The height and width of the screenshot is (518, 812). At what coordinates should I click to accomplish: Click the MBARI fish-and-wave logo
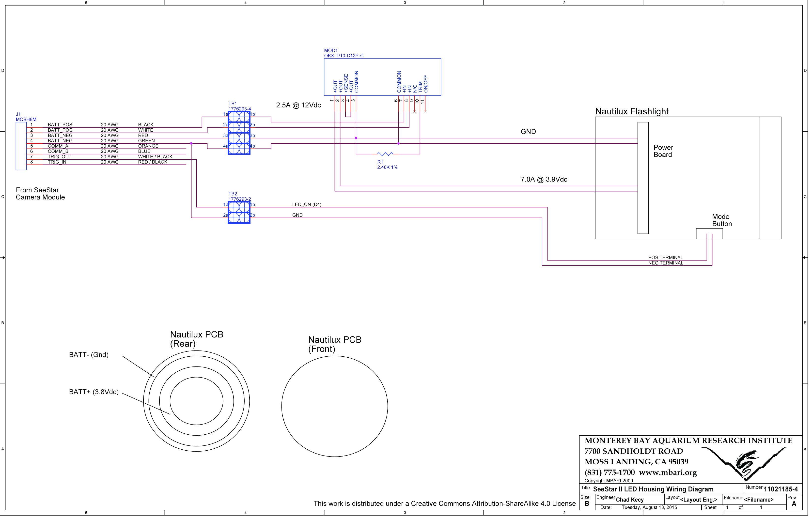pos(744,463)
